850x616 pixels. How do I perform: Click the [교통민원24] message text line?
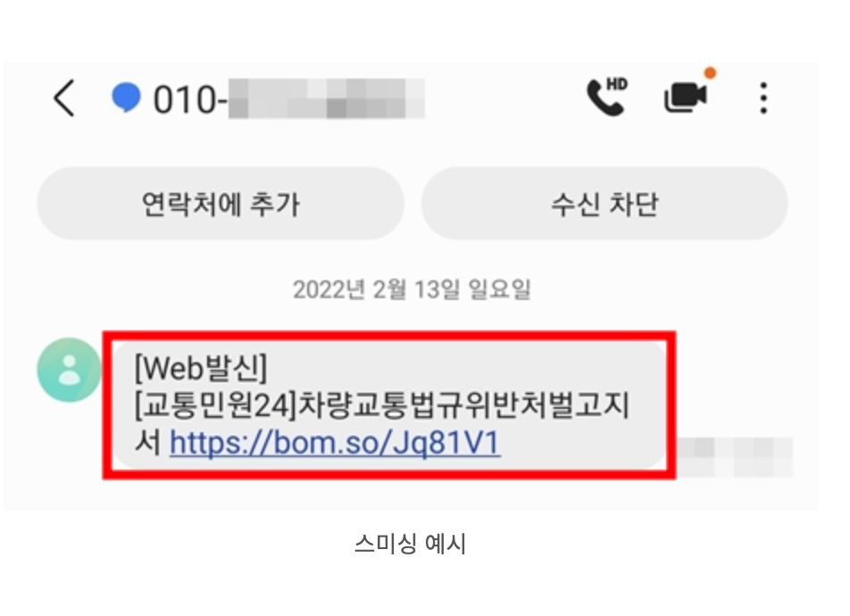(x=381, y=405)
